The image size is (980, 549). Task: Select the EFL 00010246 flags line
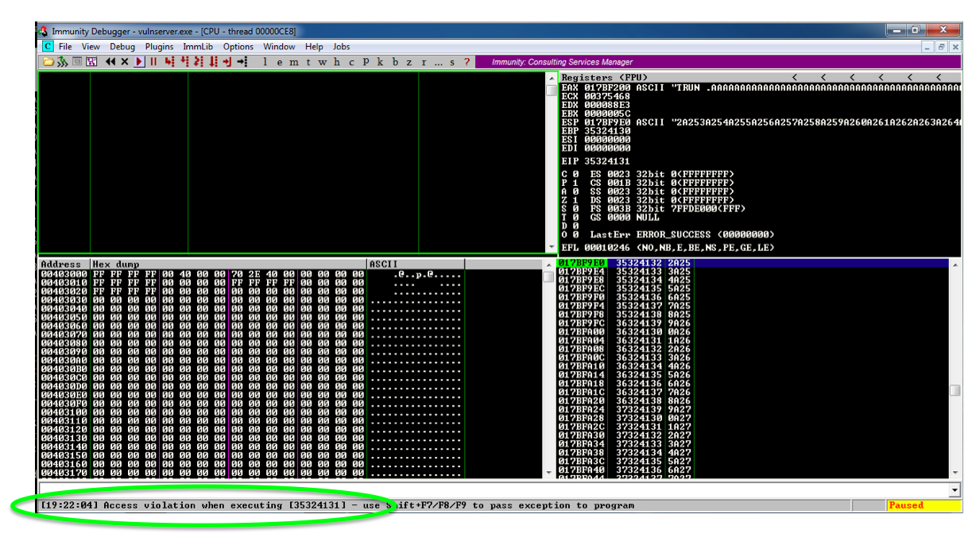[668, 248]
